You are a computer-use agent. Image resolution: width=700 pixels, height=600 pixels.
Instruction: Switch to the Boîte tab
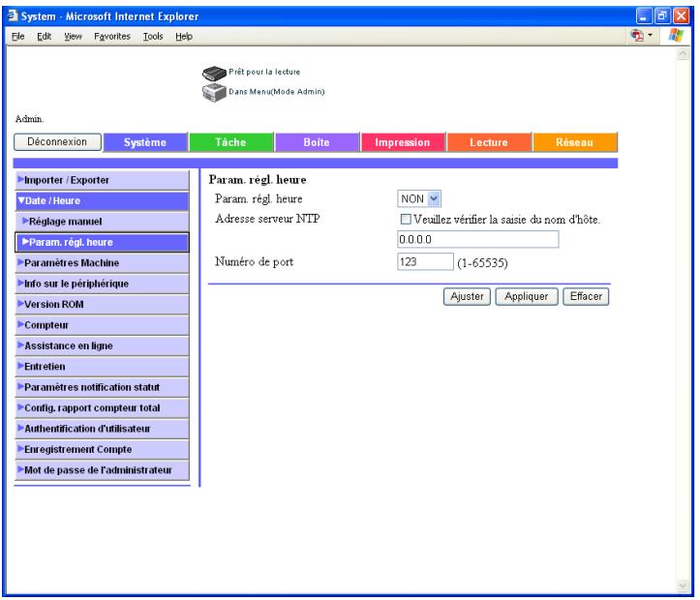tap(317, 142)
